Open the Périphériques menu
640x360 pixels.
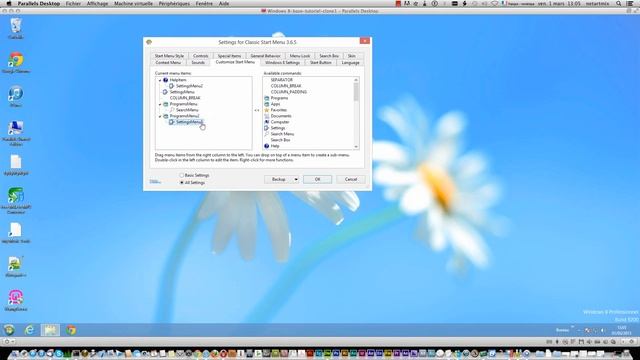tap(174, 3)
